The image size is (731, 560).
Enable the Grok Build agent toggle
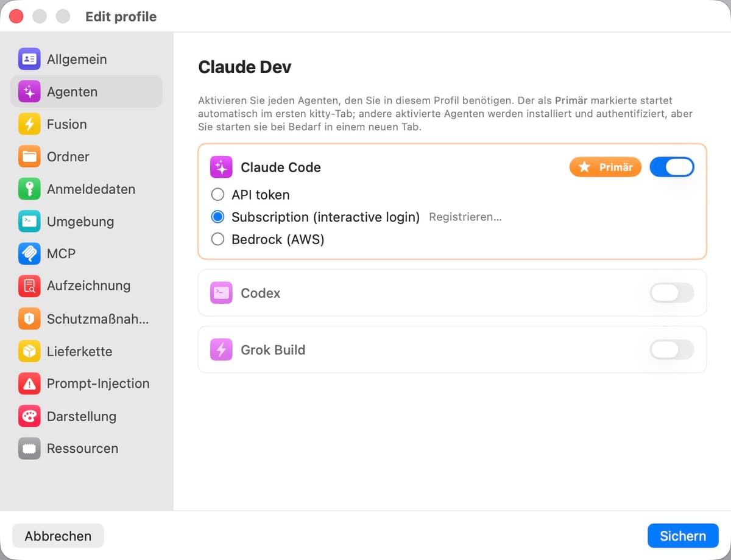(672, 350)
